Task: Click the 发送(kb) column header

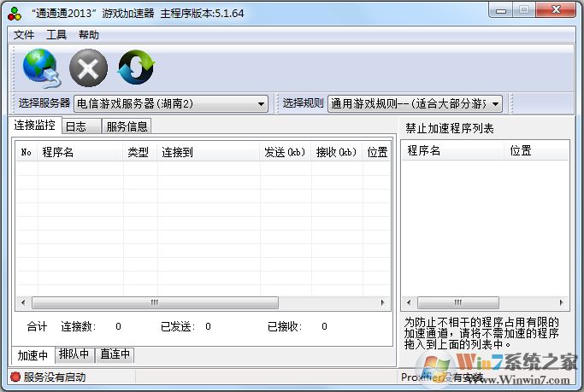Action: coord(285,153)
